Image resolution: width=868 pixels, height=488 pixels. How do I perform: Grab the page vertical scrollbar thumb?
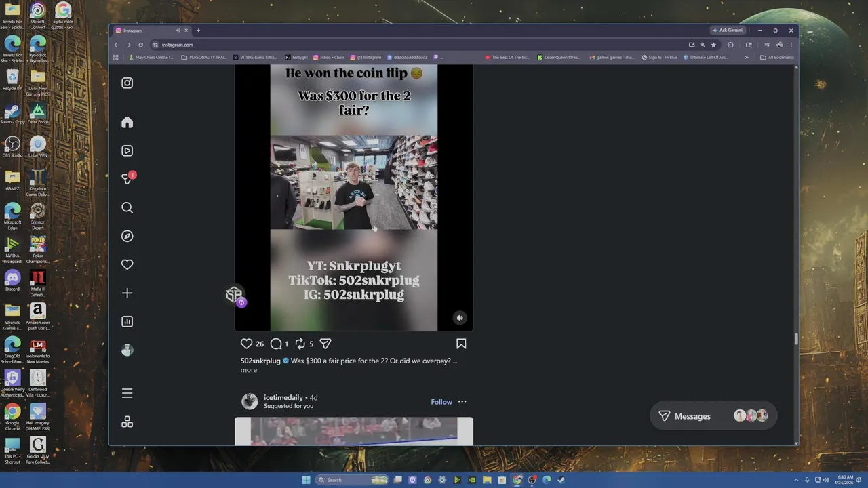coord(796,340)
